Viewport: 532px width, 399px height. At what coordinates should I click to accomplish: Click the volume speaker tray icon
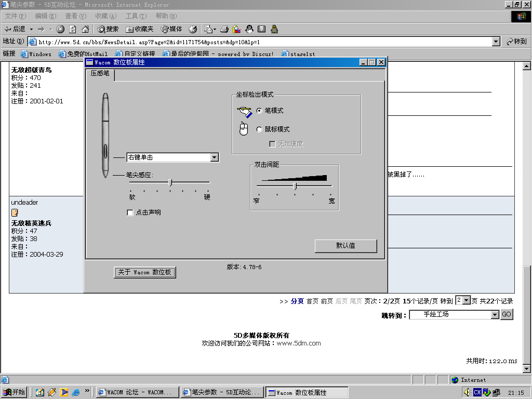[467, 392]
